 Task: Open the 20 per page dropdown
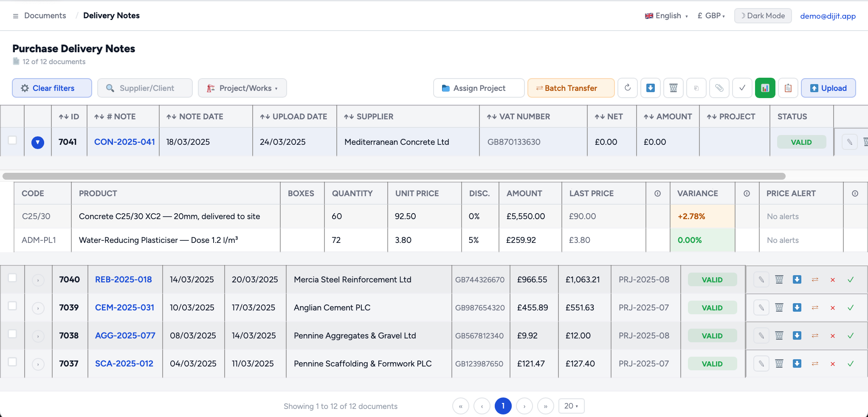pyautogui.click(x=571, y=406)
